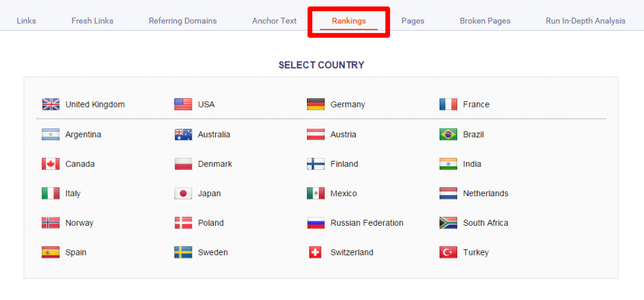
Task: Click the Italy flag icon
Action: click(x=51, y=194)
